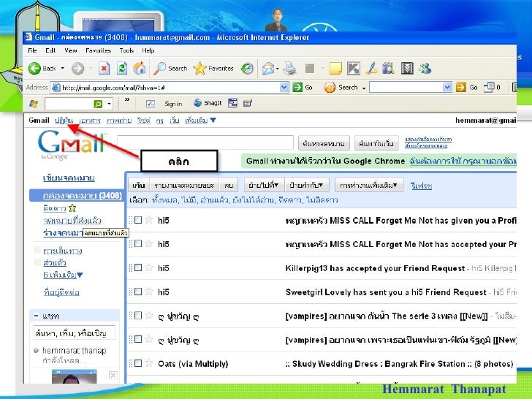This screenshot has height=399, width=532.
Task: Check the Sweetgirl Lovely message box
Action: [138, 291]
